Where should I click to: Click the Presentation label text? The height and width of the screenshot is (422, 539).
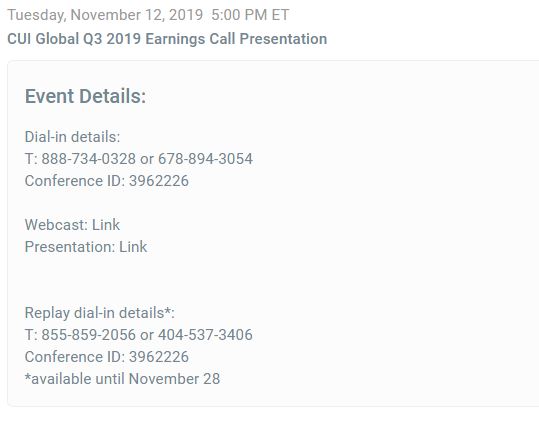click(70, 247)
